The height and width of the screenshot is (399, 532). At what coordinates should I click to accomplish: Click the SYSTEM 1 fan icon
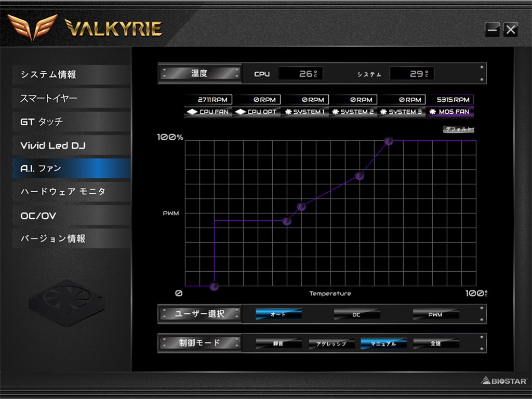pyautogui.click(x=288, y=112)
